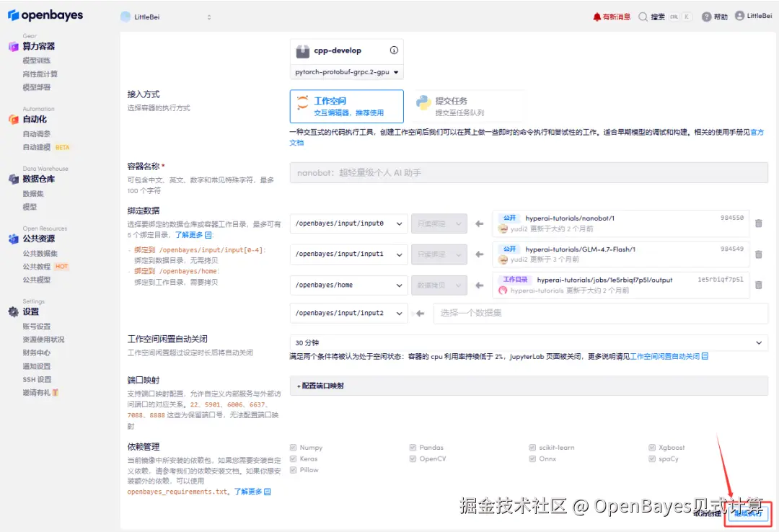Toggle the Onnx dependency checkbox
Viewport: 779px width, 532px height.
532,458
